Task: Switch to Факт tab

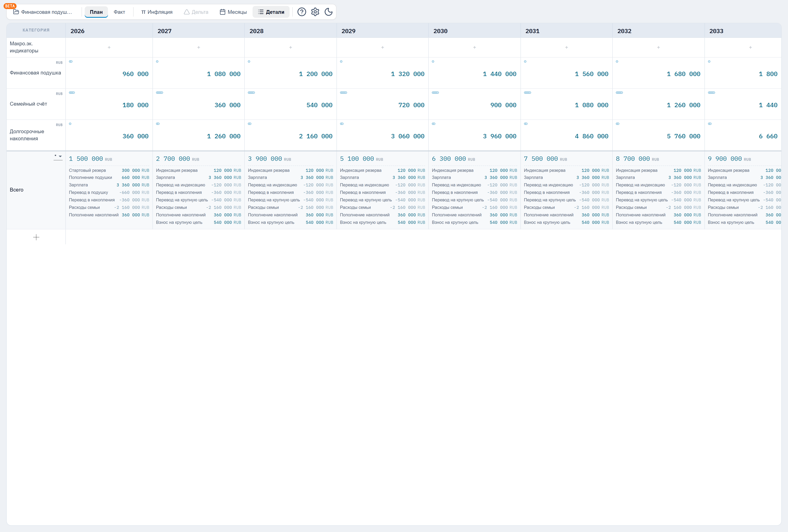Action: point(119,12)
